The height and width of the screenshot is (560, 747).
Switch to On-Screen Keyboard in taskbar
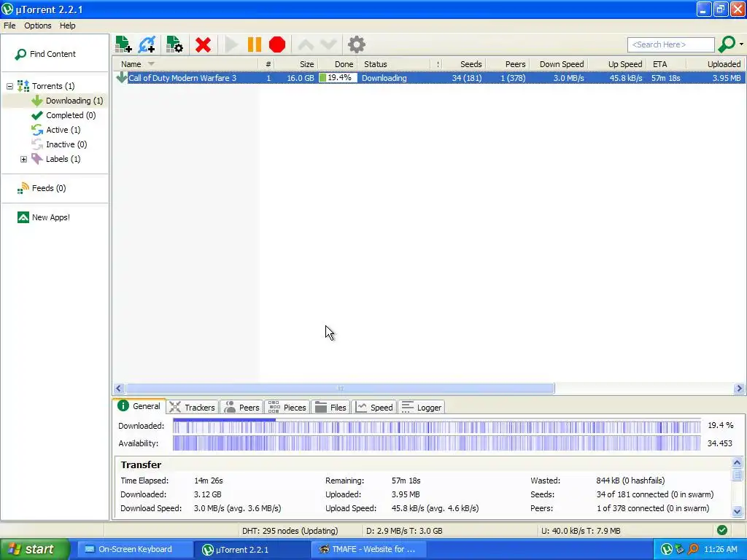tap(133, 550)
